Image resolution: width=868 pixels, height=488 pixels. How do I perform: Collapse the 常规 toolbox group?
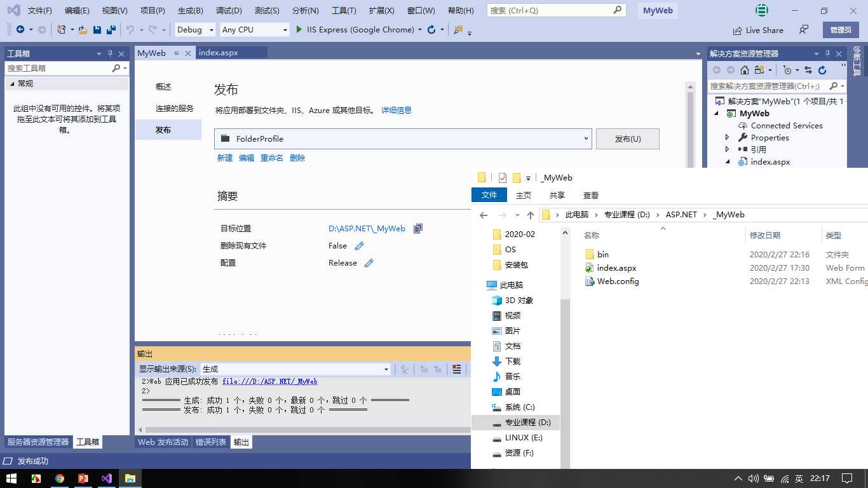click(x=11, y=83)
